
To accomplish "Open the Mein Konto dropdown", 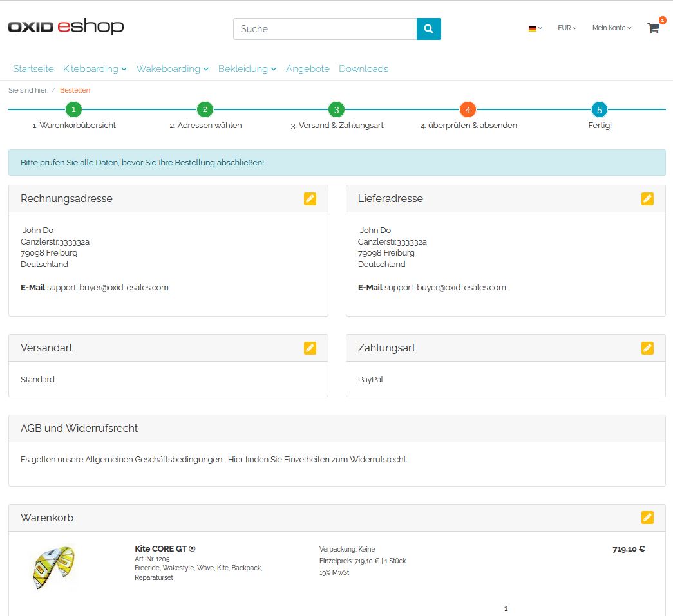I will pos(611,28).
